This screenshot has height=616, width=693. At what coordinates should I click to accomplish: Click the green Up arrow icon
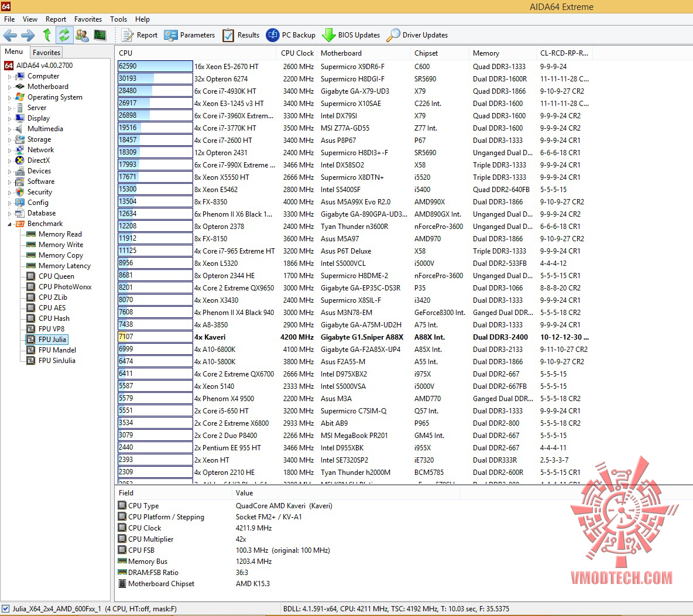(47, 35)
